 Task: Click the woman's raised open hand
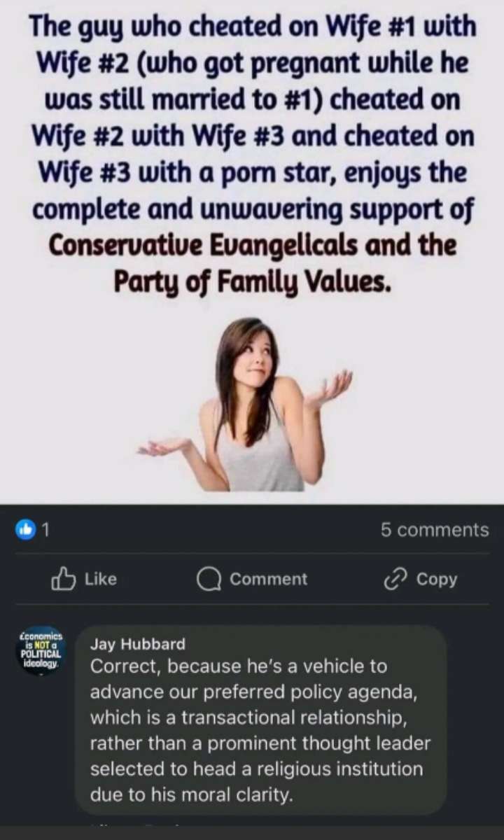point(331,388)
